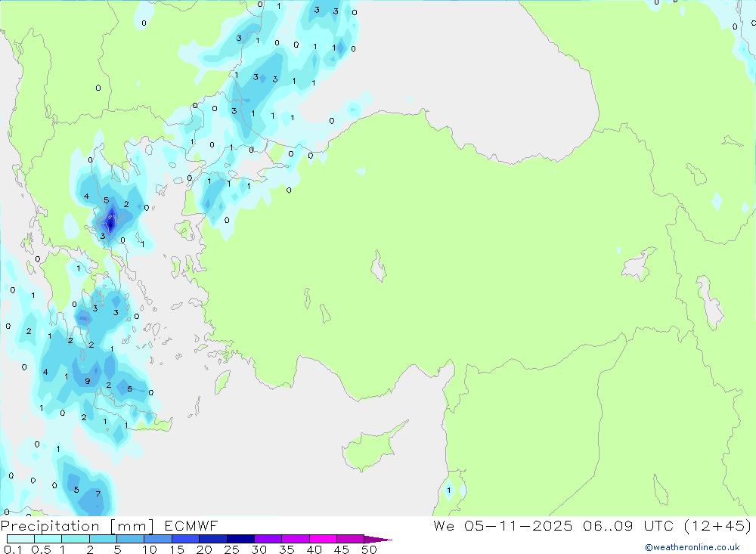Click the legend tick label '35'
Viewport: 756px width, 554px height.
(x=287, y=549)
